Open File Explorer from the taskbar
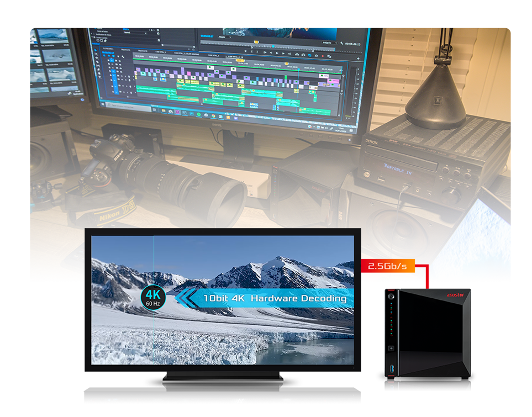Screen dimensions: 532x417 pyautogui.click(x=163, y=110)
